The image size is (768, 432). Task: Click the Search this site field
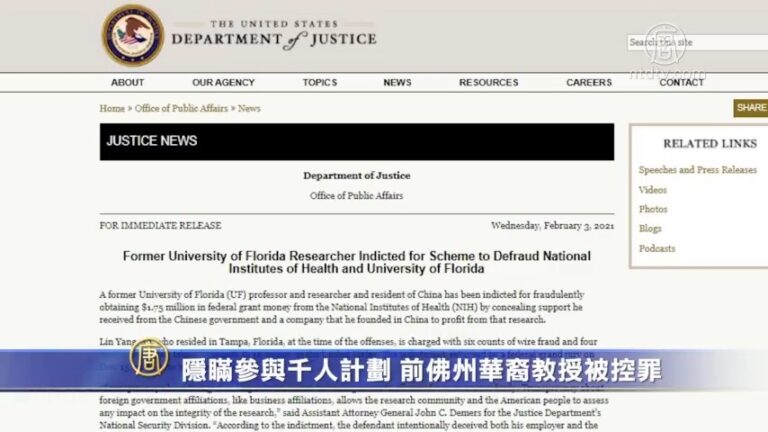697,42
